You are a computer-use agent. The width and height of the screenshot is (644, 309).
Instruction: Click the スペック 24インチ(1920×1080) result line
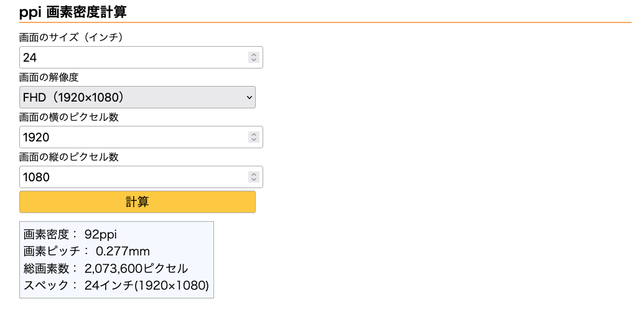tap(116, 285)
